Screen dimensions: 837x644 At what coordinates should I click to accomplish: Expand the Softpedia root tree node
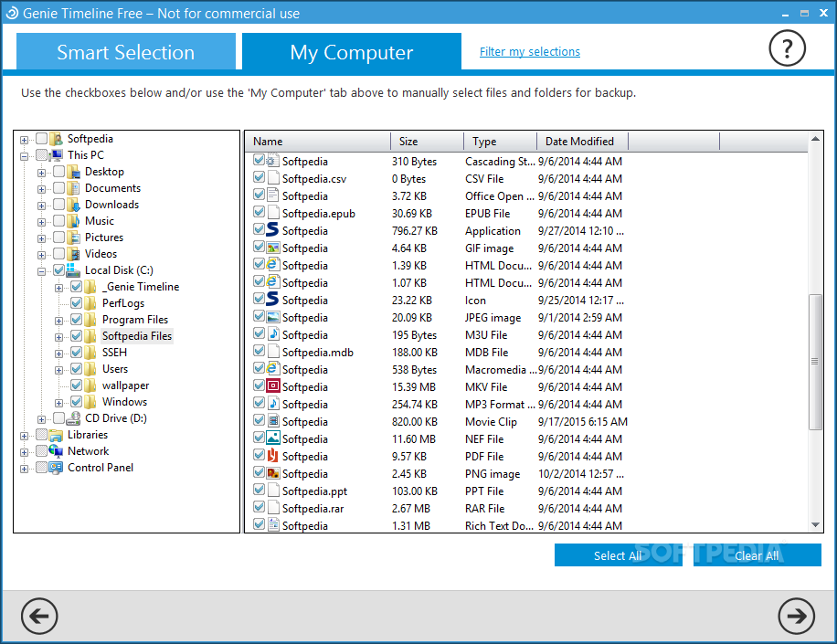tap(24, 140)
